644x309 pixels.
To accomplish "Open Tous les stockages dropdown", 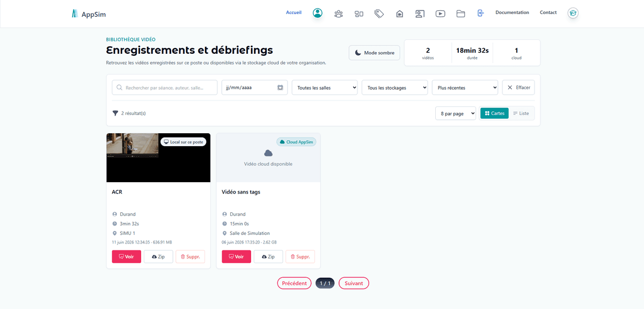I will pos(395,88).
